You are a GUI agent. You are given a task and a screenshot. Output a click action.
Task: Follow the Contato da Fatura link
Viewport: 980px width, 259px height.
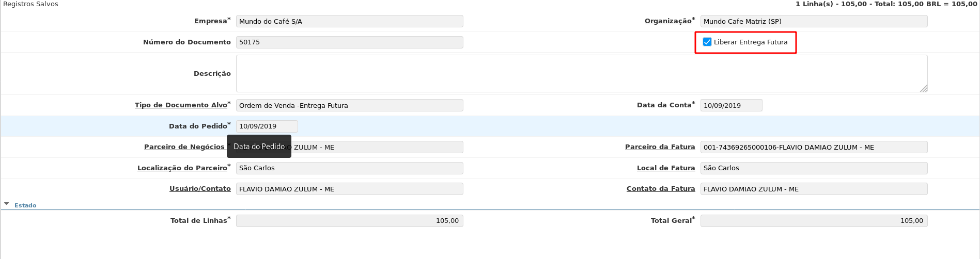click(660, 189)
